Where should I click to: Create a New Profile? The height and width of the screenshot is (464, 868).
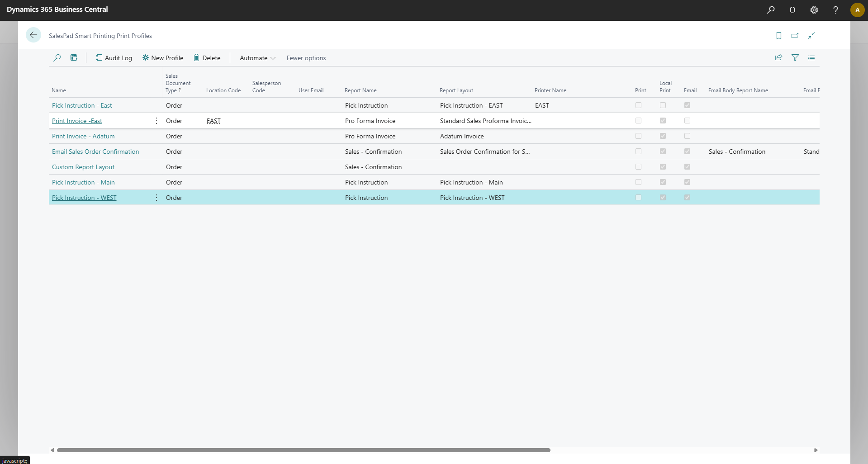tap(163, 58)
